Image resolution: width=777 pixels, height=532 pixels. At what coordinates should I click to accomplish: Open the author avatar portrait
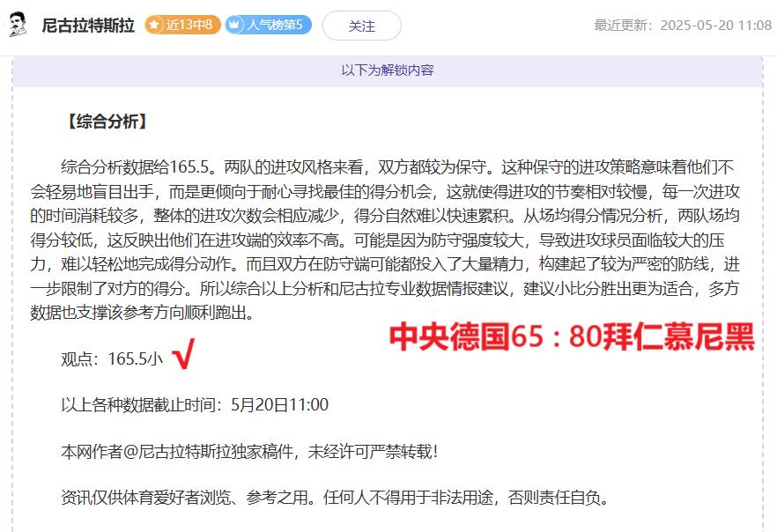[x=18, y=25]
